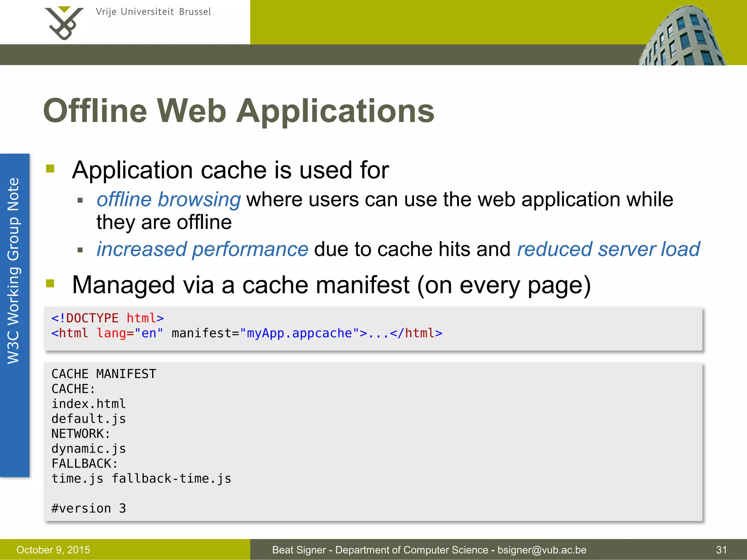The height and width of the screenshot is (560, 747).
Task: Click the Vrije Universiteit Brussel text
Action: pos(153,12)
